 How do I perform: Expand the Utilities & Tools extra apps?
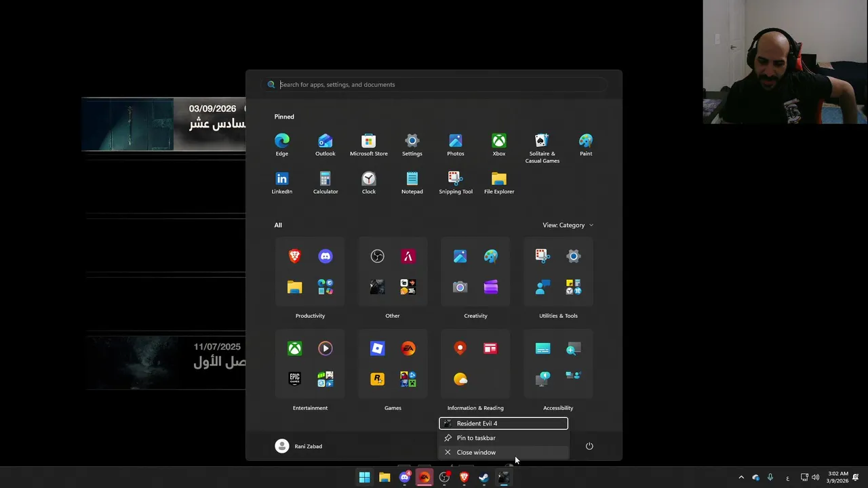[574, 287]
